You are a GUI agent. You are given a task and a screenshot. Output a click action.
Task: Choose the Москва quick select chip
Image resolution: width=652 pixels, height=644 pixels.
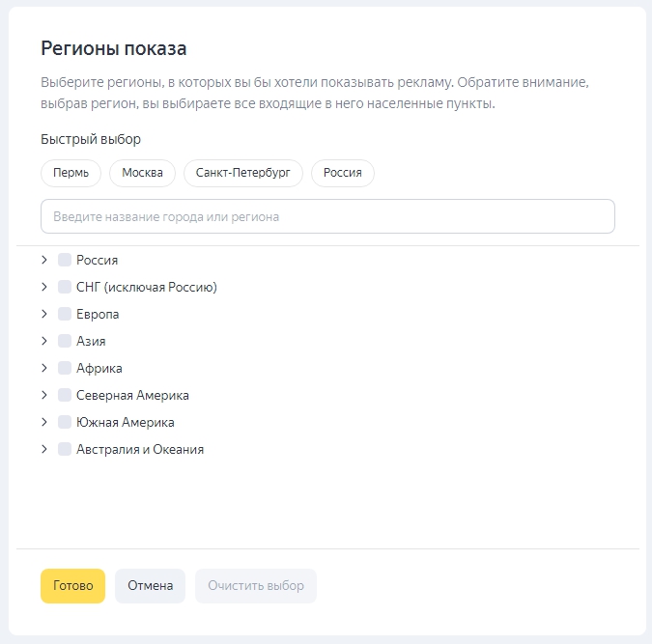pyautogui.click(x=143, y=174)
